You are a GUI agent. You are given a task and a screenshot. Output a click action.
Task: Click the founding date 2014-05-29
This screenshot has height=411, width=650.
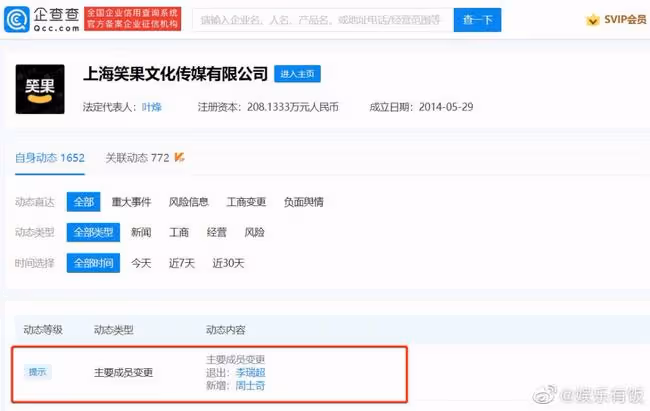coord(446,107)
